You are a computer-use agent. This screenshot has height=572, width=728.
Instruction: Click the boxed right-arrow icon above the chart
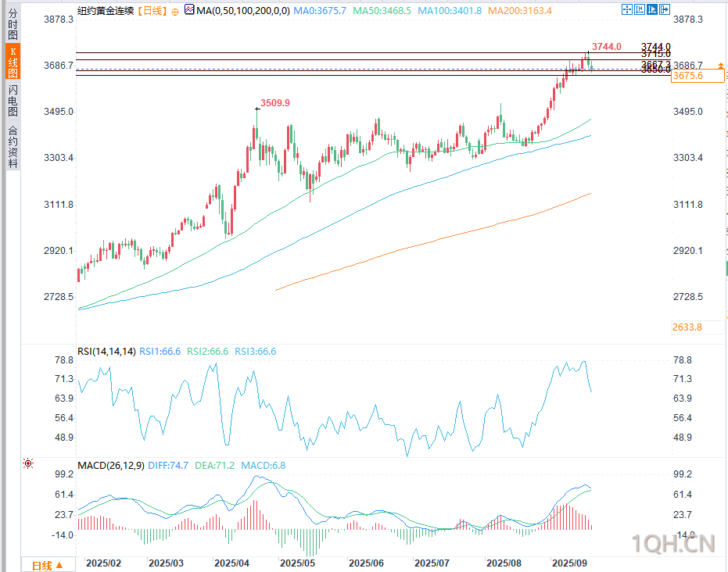665,9
